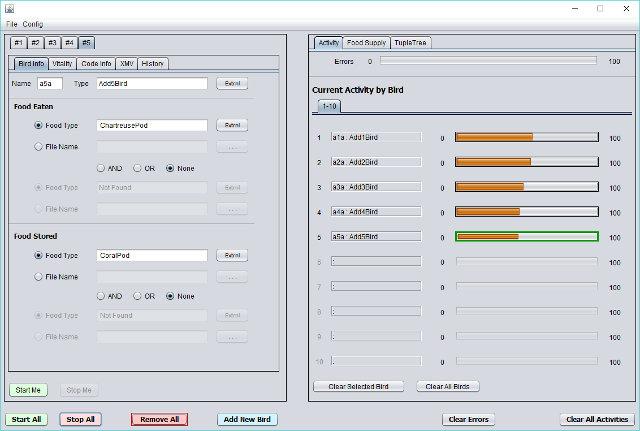Select Food Type radio under Food Eaten
Screen dimensions: 640x431
click(x=38, y=125)
